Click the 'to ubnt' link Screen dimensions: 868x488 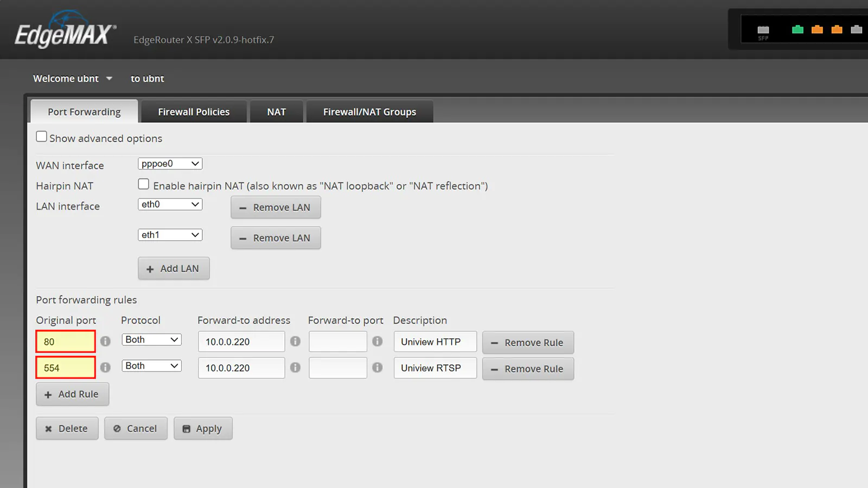pos(147,79)
